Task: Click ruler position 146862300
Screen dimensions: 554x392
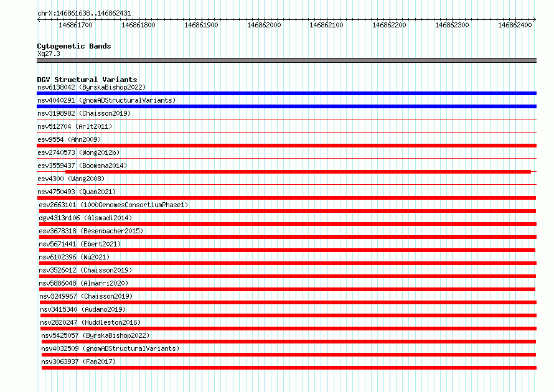Action: (x=453, y=25)
